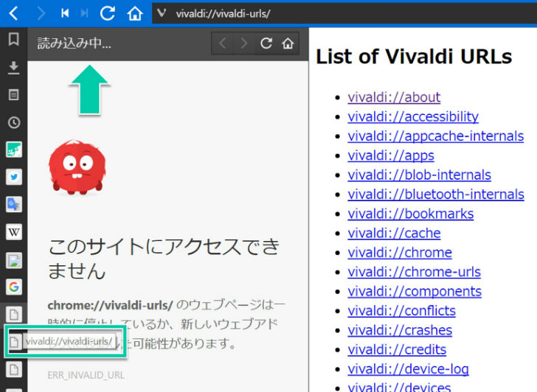
Task: Open the vivaldi://bookmarks link
Action: [x=411, y=214]
